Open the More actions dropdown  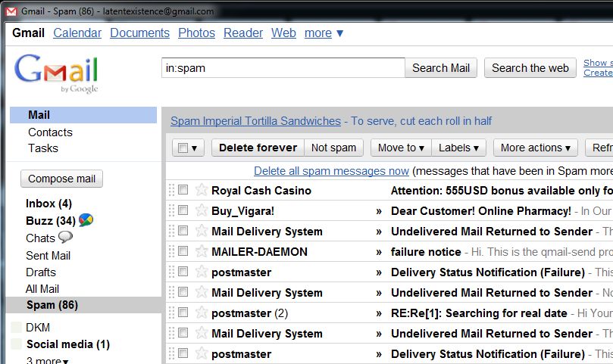pyautogui.click(x=535, y=148)
